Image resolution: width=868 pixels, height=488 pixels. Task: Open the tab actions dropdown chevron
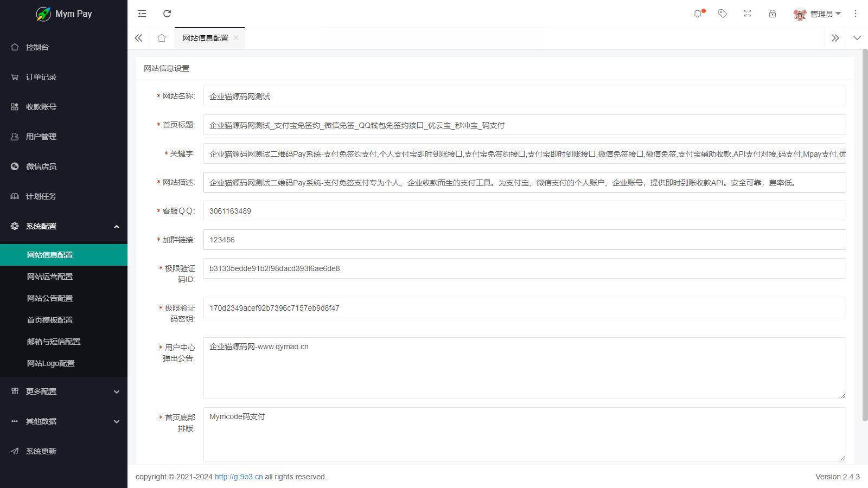point(857,38)
